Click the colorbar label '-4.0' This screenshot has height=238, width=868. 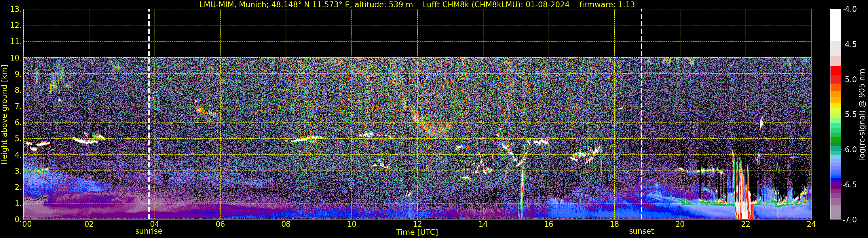pyautogui.click(x=849, y=10)
